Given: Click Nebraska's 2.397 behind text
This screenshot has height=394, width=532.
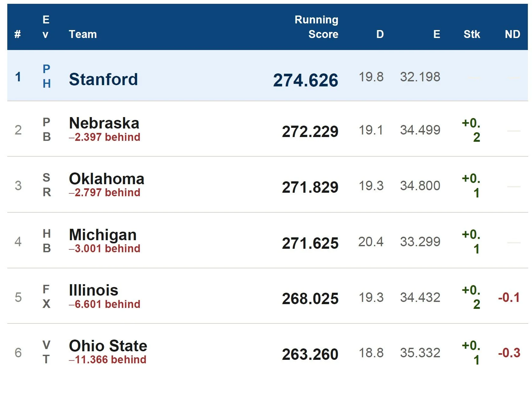Looking at the screenshot, I should tap(104, 137).
